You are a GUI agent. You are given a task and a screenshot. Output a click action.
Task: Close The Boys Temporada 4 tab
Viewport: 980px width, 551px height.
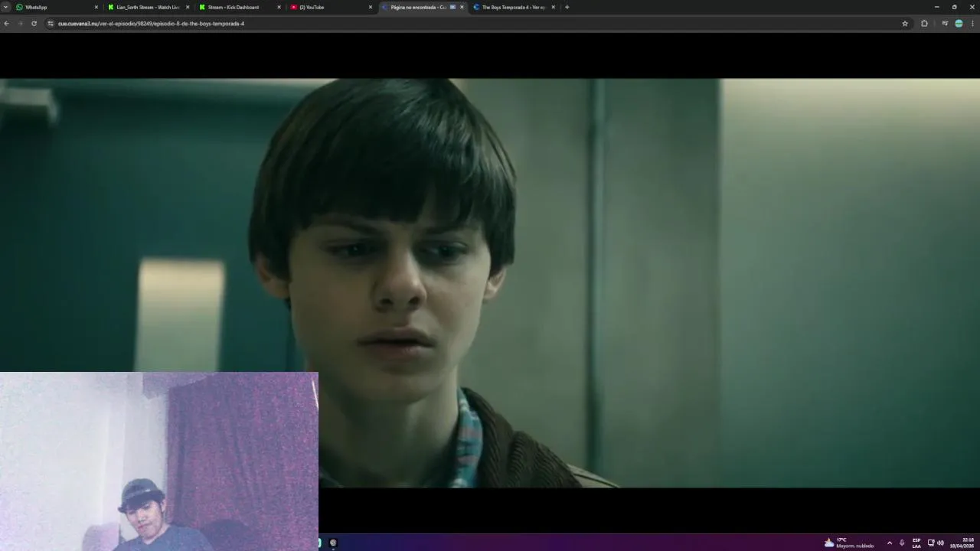pos(553,7)
